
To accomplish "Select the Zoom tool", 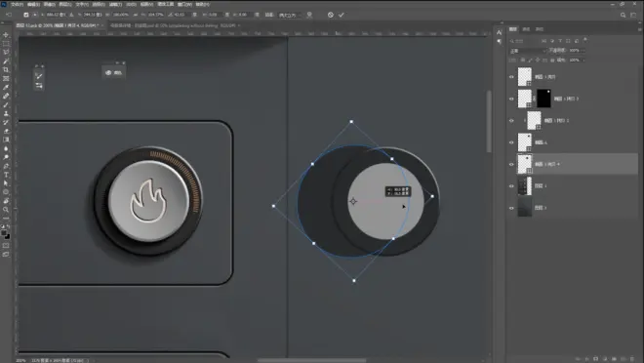I will click(6, 210).
